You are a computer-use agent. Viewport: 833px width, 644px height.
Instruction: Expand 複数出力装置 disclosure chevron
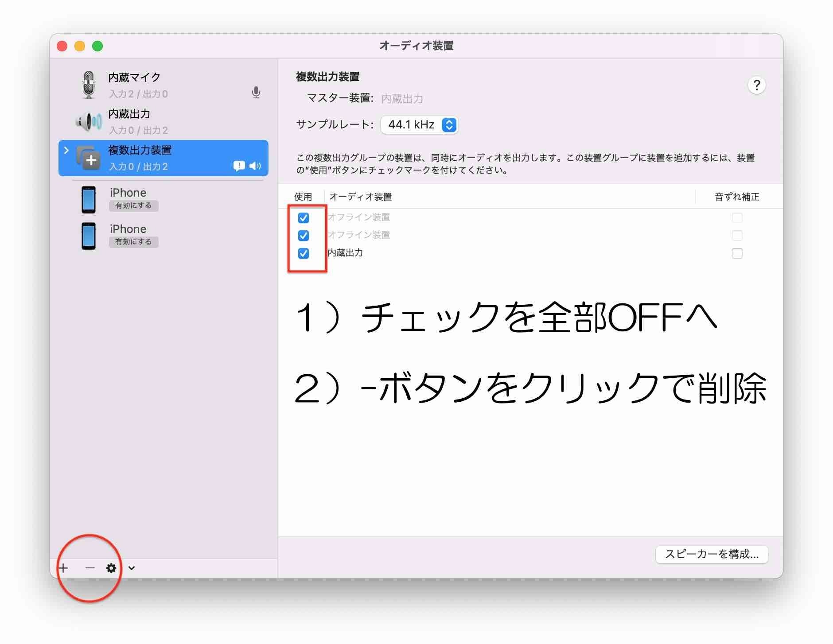point(66,150)
